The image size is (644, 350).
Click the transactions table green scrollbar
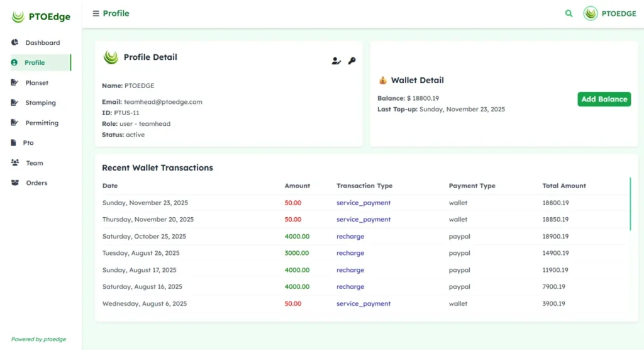[630, 204]
